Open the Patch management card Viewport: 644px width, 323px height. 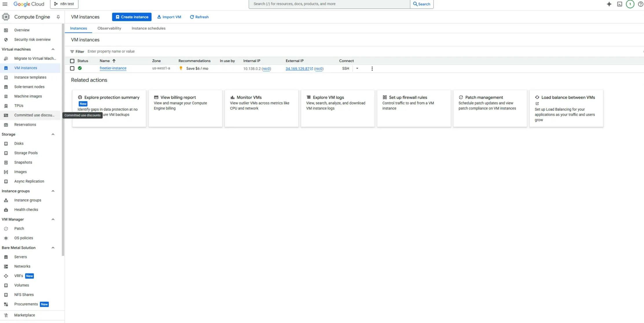pos(490,108)
